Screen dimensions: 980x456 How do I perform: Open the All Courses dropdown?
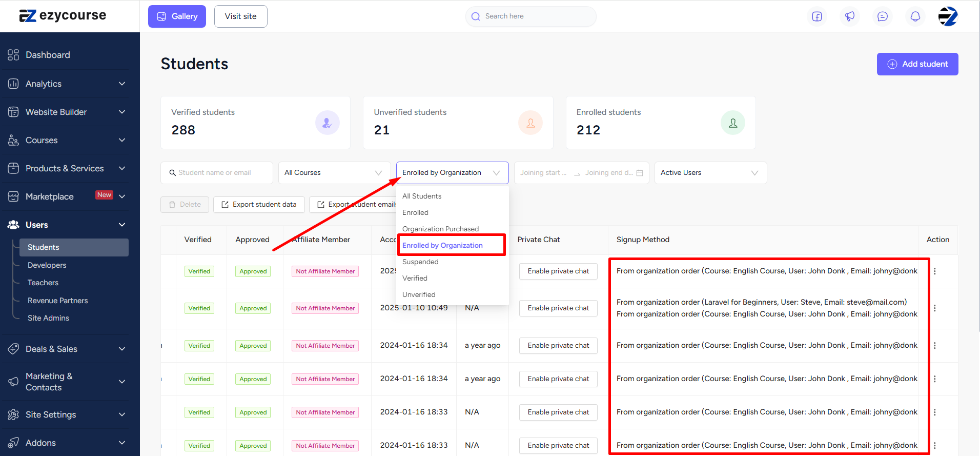pyautogui.click(x=334, y=173)
